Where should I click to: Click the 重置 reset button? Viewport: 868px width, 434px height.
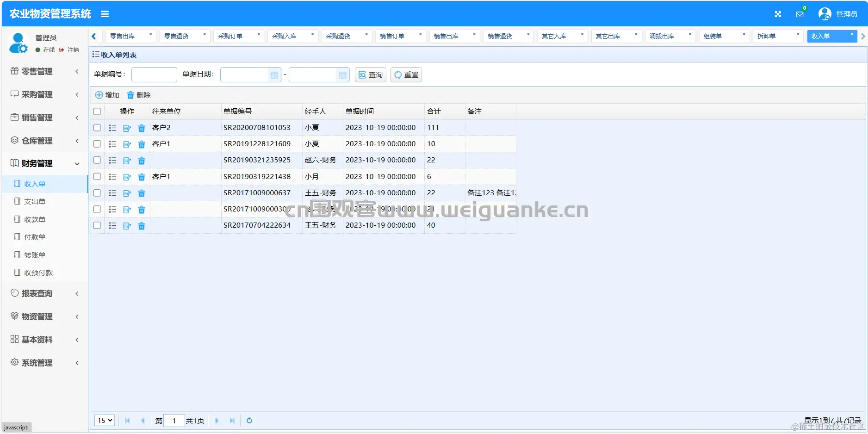(406, 74)
